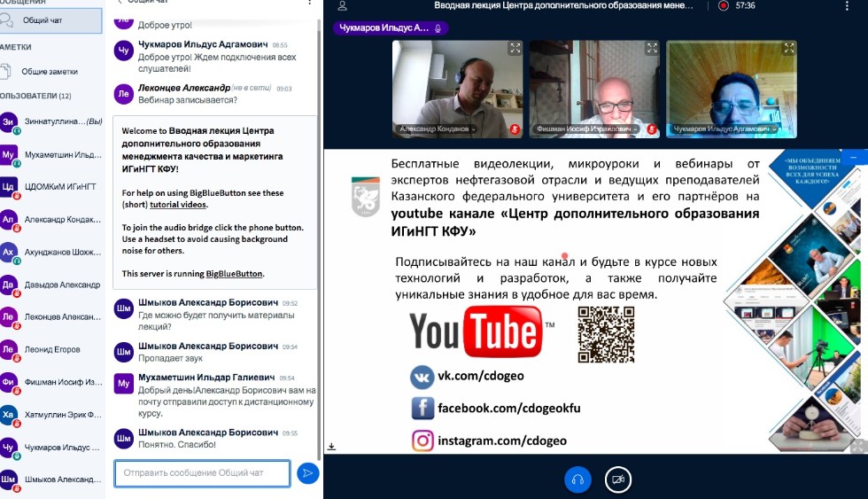Image resolution: width=868 pixels, height=499 pixels.
Task: Click the chat message input field
Action: [202, 473]
